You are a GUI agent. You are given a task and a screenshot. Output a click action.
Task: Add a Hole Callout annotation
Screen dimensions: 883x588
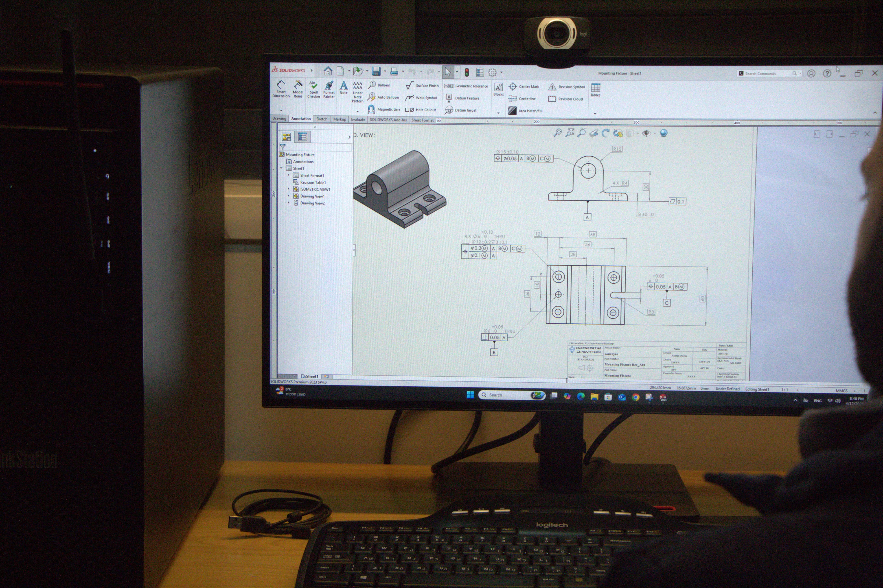pyautogui.click(x=421, y=110)
